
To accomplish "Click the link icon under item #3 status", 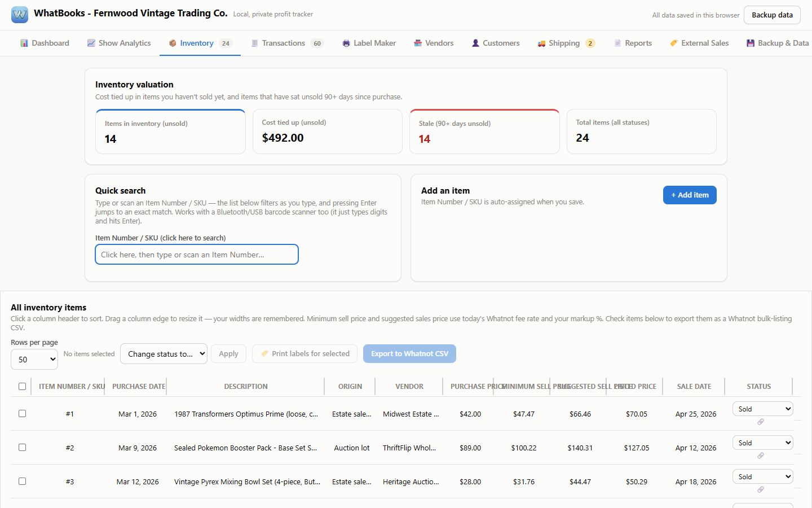I will [x=761, y=489].
